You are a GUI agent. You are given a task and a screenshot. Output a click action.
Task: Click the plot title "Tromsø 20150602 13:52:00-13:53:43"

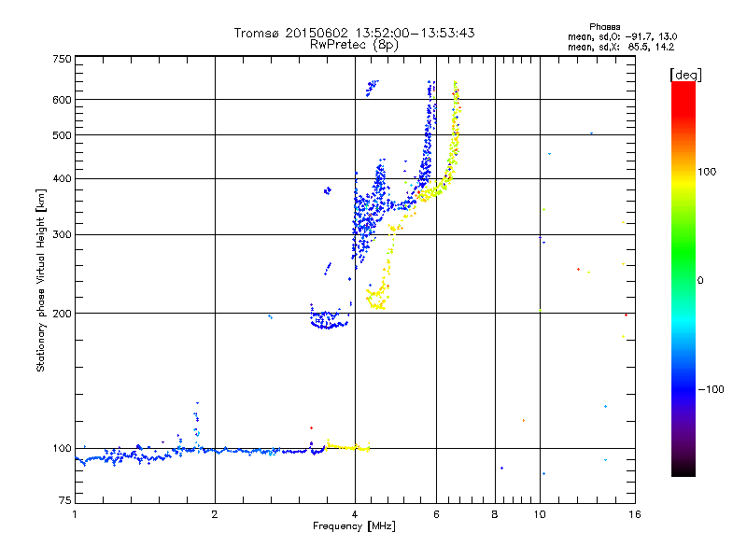tap(354, 33)
